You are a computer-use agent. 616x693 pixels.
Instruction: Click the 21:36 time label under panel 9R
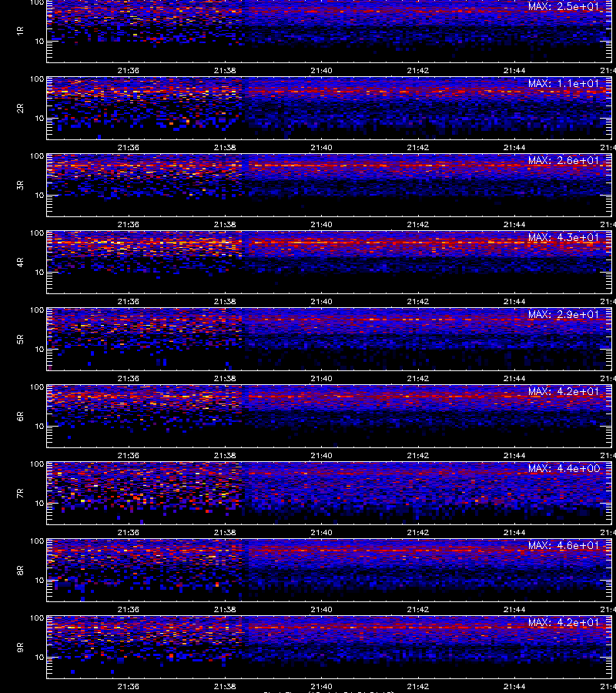(128, 687)
